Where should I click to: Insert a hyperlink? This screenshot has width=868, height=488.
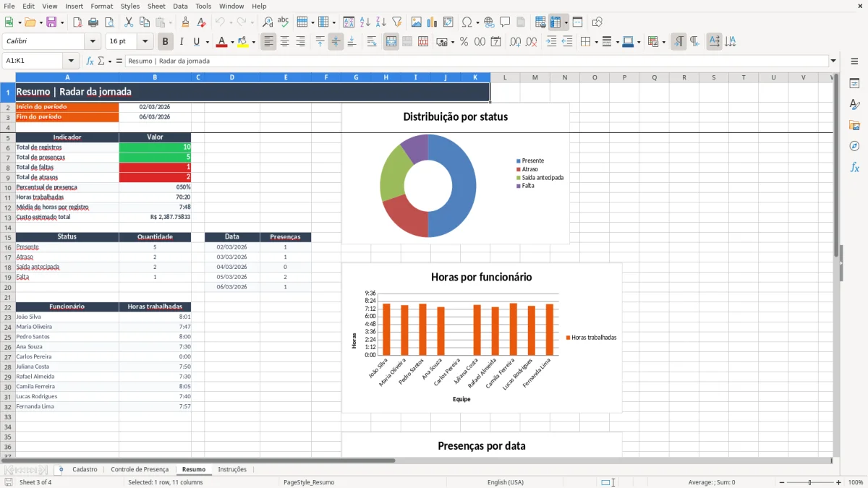coord(489,22)
